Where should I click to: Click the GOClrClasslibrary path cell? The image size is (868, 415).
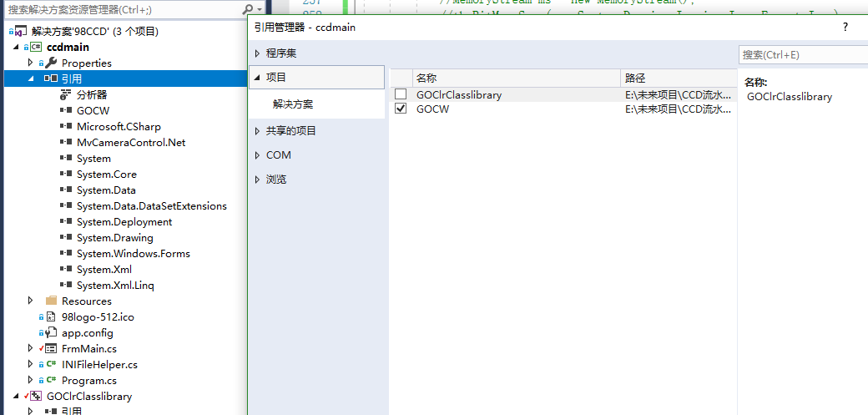[x=679, y=94]
